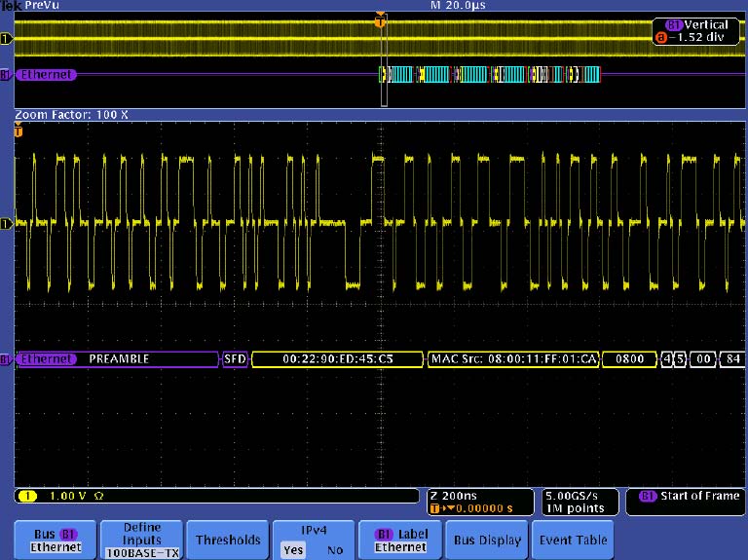Select the B1 Ethernet label on decoded bus

tap(45, 359)
